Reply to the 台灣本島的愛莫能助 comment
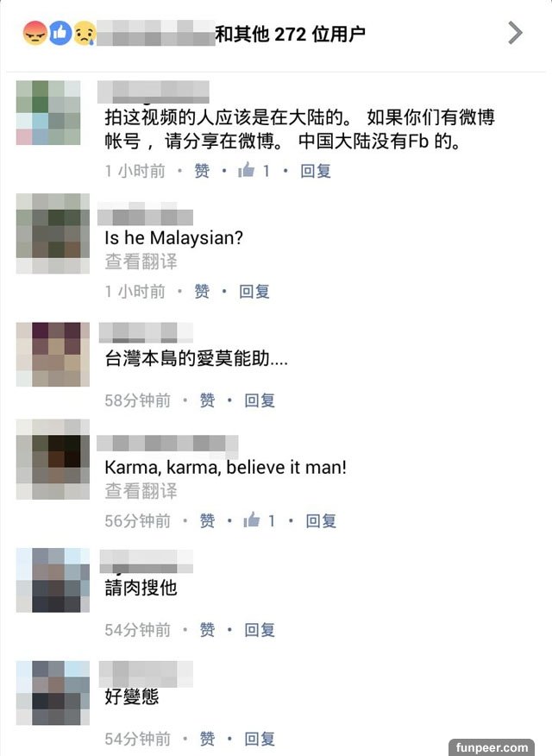552x756 pixels. click(x=260, y=400)
